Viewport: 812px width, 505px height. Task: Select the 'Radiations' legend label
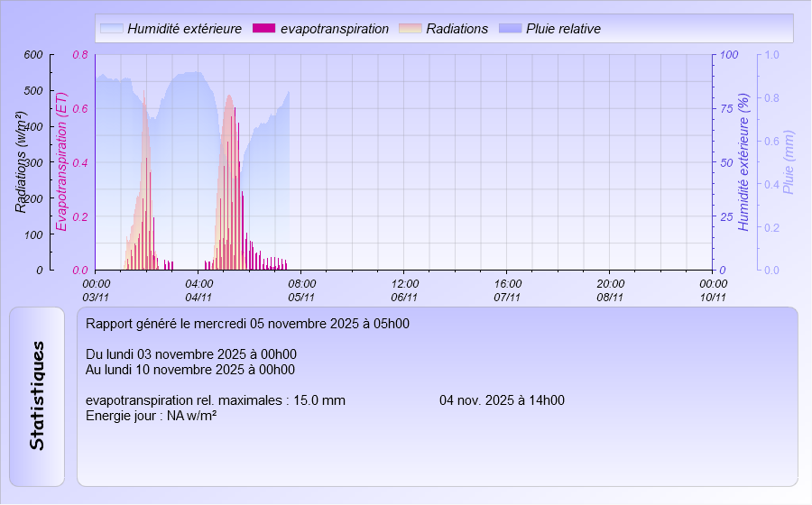(457, 29)
